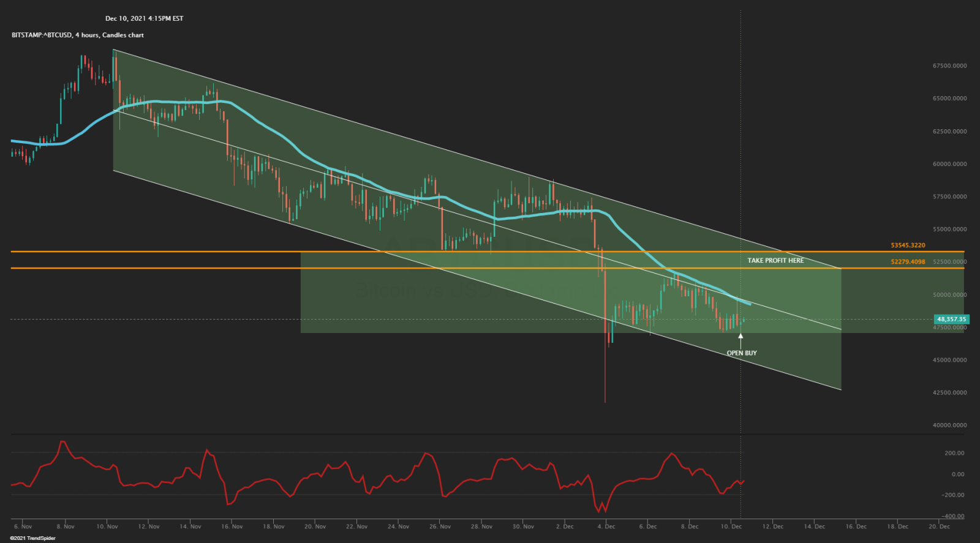Click the 45000.0000 price axis label
980x543 pixels.
(950, 361)
